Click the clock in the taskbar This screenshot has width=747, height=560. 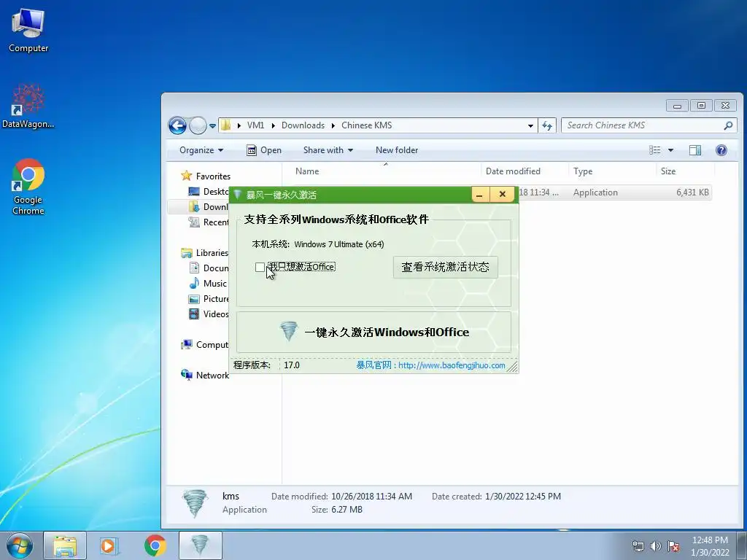[x=710, y=546]
